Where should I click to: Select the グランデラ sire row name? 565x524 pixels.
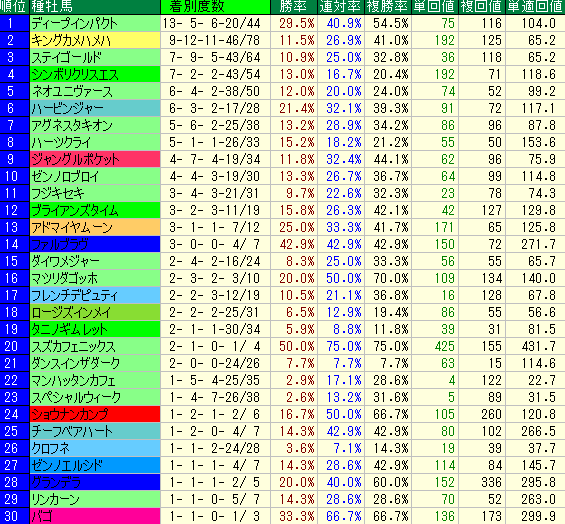pyautogui.click(x=95, y=483)
